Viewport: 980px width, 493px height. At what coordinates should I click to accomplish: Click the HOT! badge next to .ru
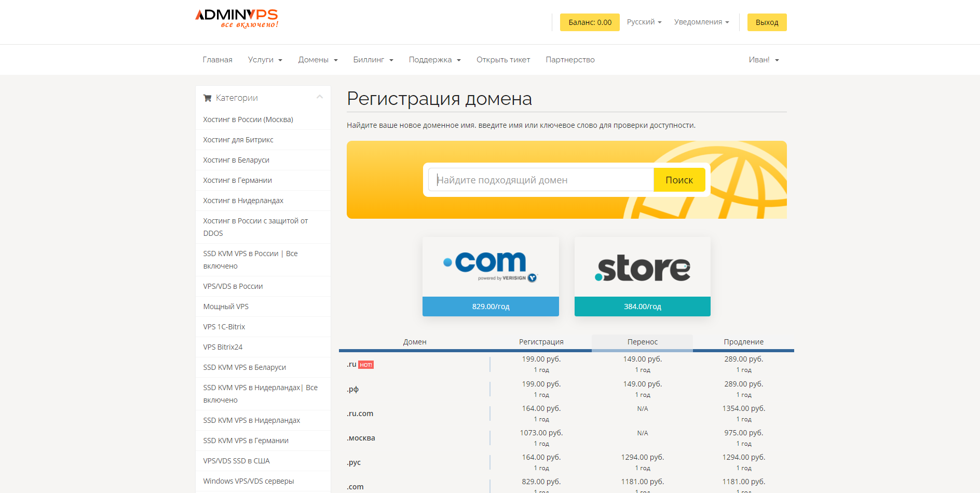[366, 365]
